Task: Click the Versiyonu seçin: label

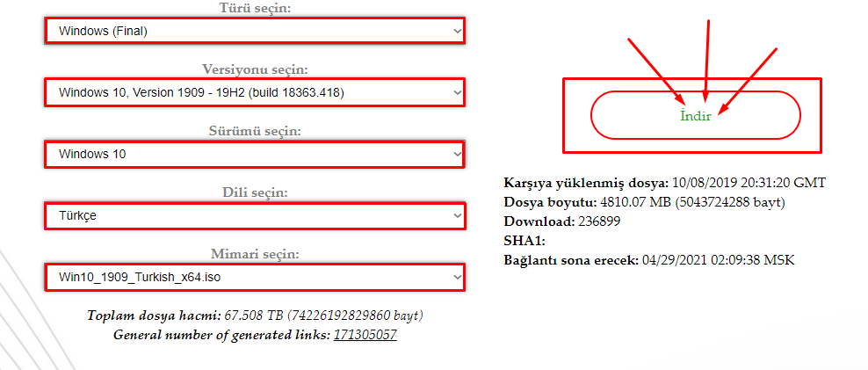Action: pos(255,69)
